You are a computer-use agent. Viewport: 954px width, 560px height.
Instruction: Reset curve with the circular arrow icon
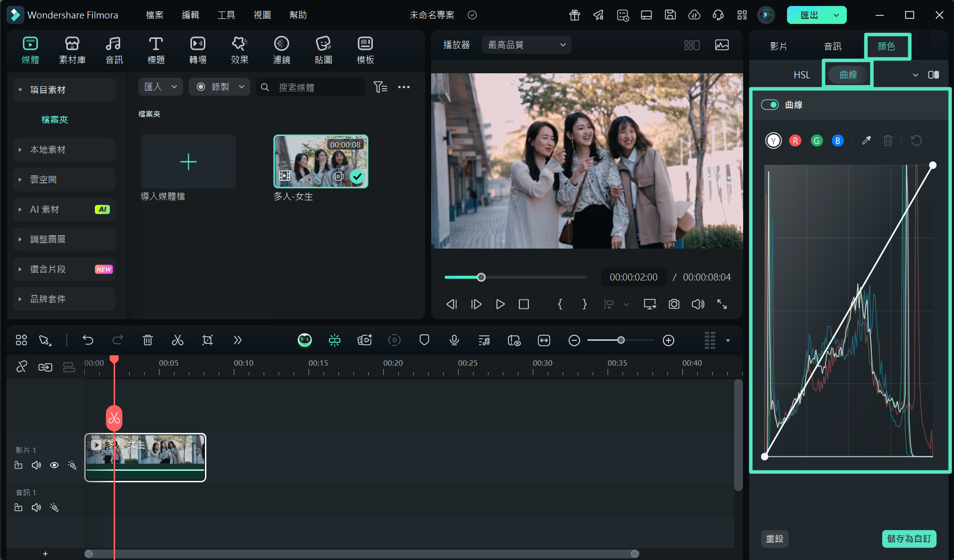click(916, 140)
